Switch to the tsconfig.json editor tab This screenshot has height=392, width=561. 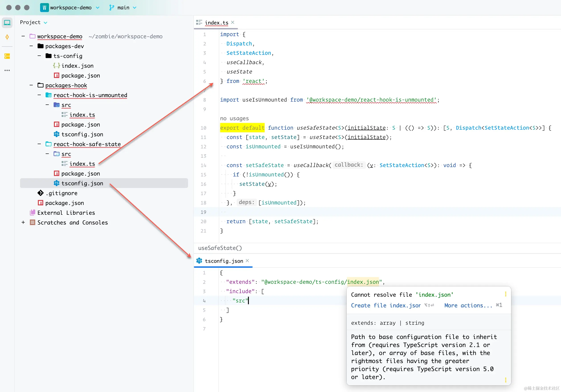223,261
